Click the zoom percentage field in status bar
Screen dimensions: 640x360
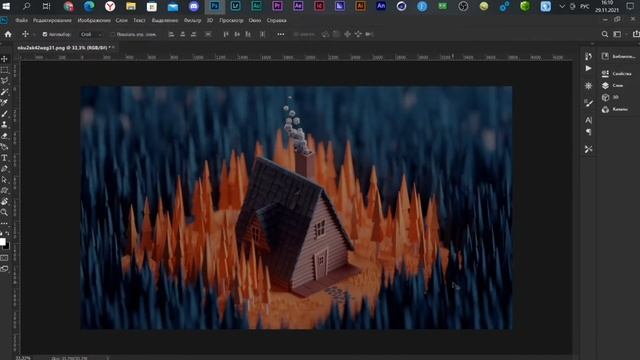click(23, 358)
